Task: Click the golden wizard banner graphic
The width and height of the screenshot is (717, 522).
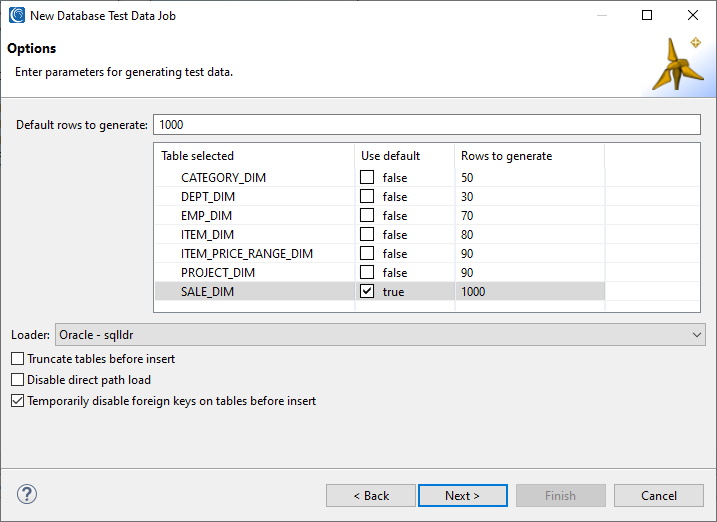Action: coord(678,64)
